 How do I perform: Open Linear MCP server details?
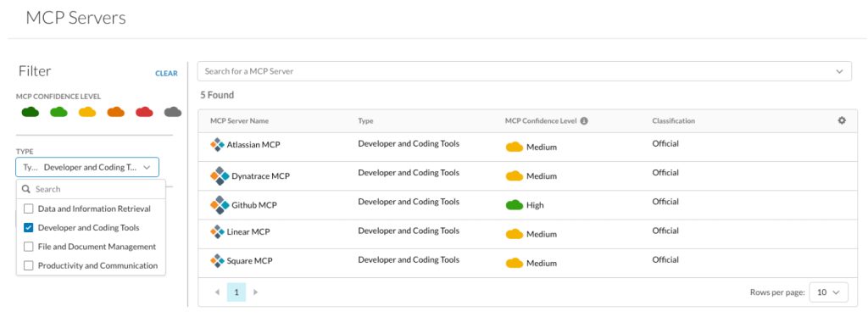point(248,232)
